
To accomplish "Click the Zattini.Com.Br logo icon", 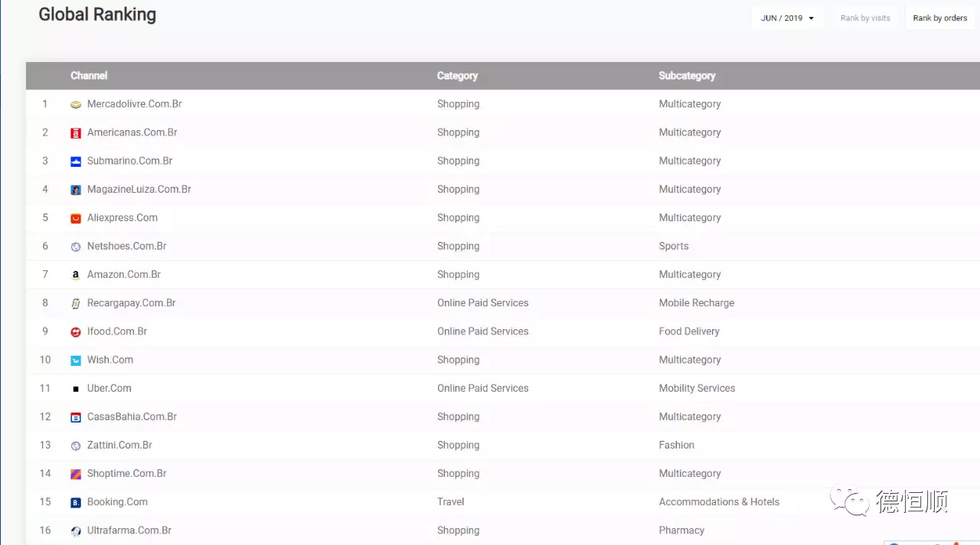I will (76, 445).
